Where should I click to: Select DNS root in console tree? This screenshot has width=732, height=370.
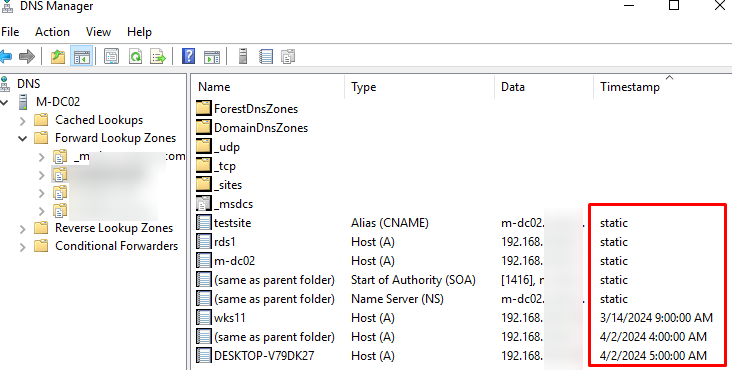28,84
